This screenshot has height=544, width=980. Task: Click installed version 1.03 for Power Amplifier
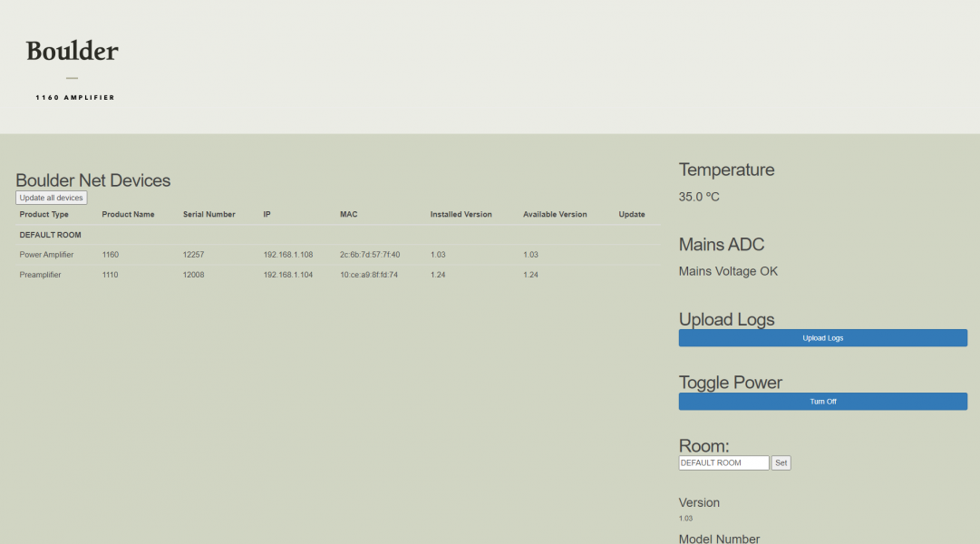click(x=438, y=255)
